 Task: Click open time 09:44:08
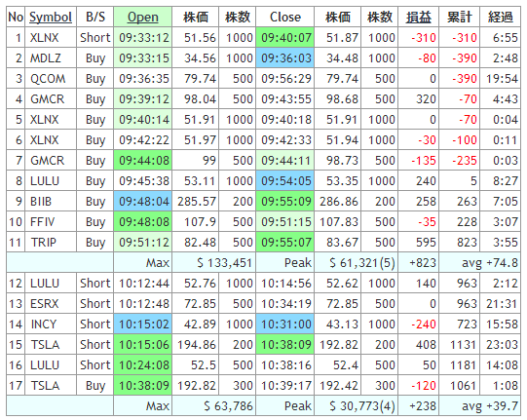(x=143, y=161)
